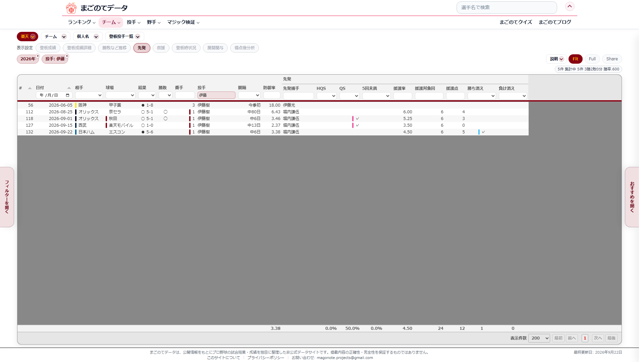Image resolution: width=644 pixels, height=362 pixels.
Task: Toggle the 得点後分析 display setting
Action: [245, 48]
